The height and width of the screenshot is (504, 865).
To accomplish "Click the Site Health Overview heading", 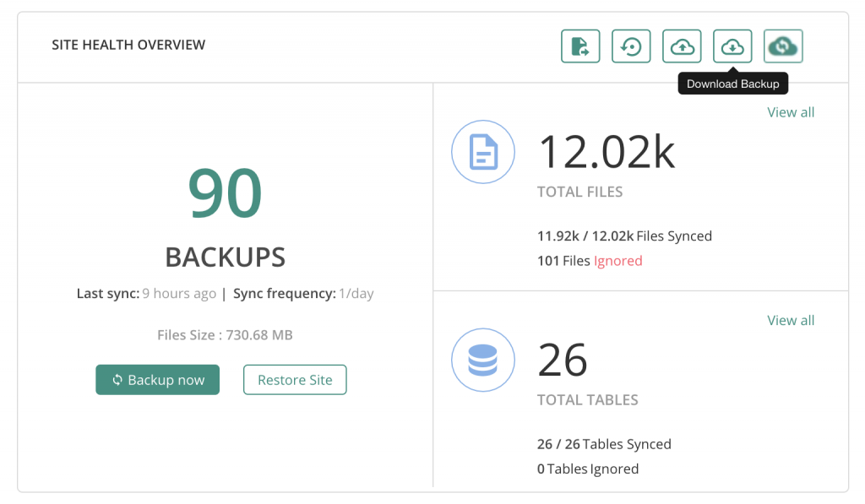I will tap(128, 45).
